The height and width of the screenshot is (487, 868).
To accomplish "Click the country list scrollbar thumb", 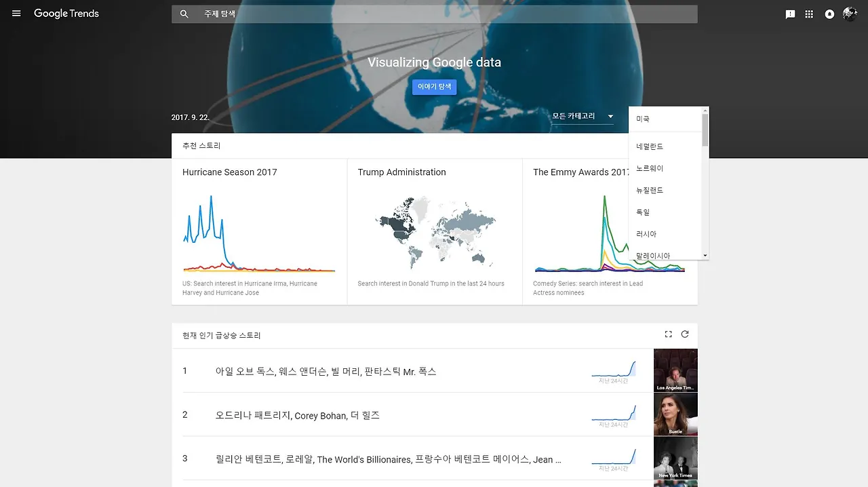I will [705, 130].
